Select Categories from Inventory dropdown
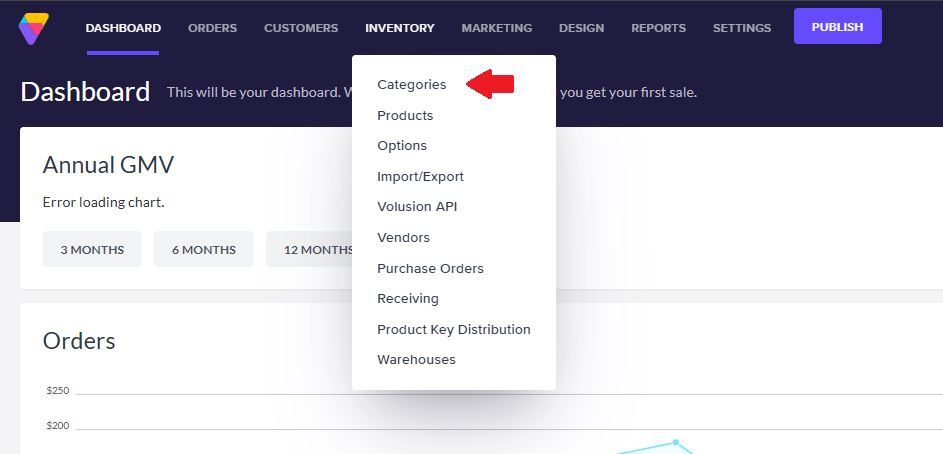943x454 pixels. [x=412, y=85]
